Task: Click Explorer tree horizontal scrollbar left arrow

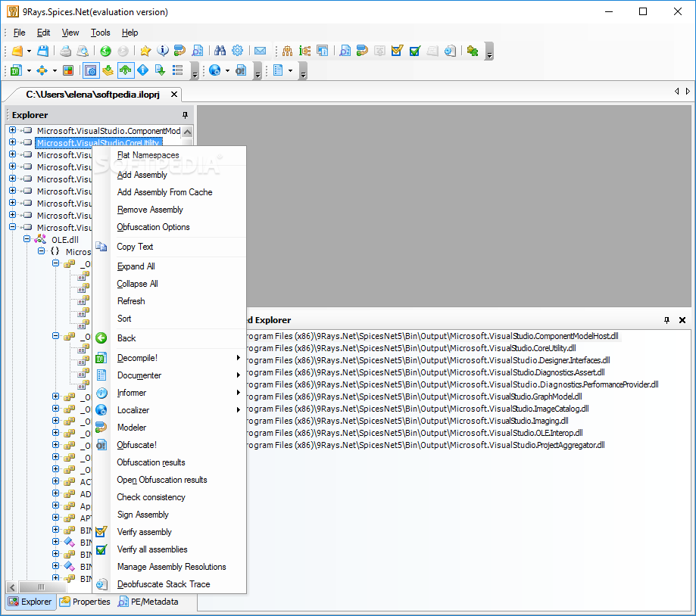Action: [x=12, y=587]
